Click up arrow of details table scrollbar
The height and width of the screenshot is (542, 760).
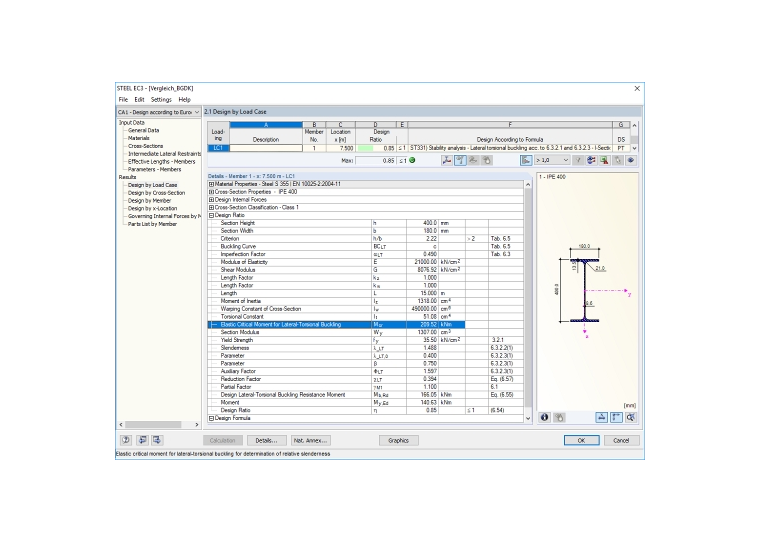pos(528,185)
